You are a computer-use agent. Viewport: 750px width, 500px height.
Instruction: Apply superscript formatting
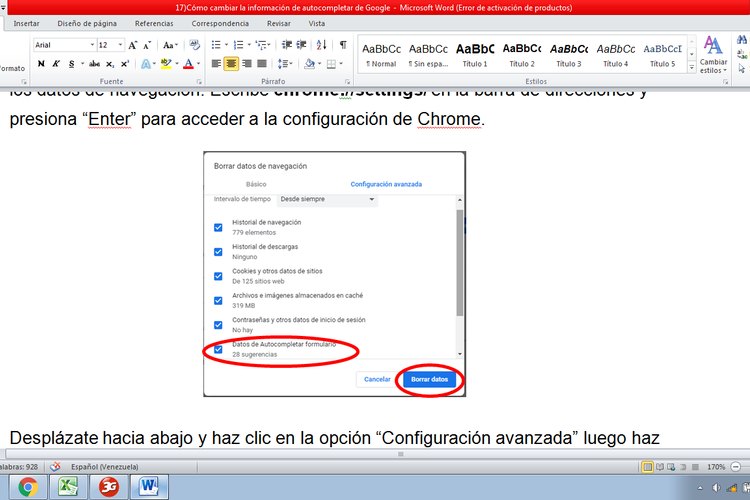coord(125,64)
